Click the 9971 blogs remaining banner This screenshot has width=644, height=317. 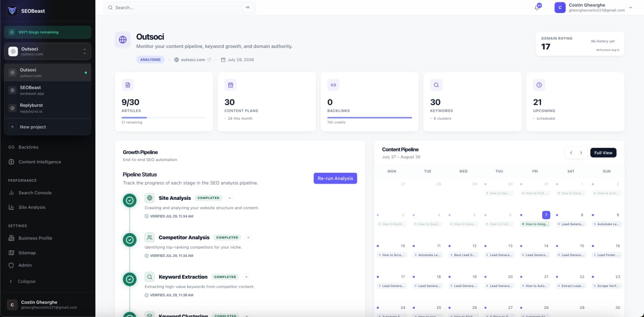[x=47, y=32]
